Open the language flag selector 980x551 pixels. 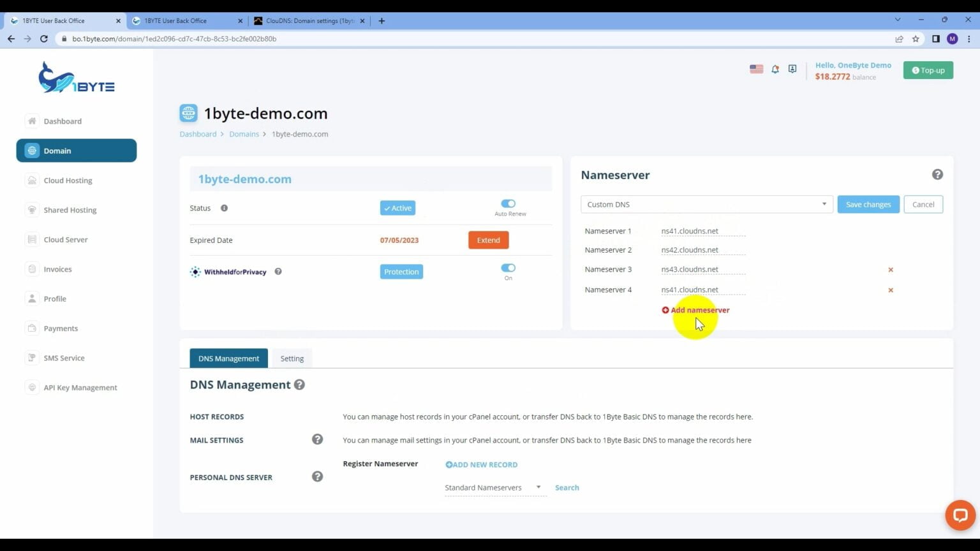pyautogui.click(x=756, y=69)
